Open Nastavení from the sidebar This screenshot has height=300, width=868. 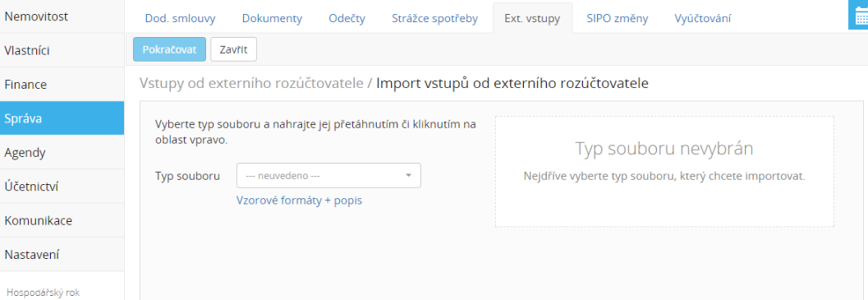pyautogui.click(x=62, y=255)
